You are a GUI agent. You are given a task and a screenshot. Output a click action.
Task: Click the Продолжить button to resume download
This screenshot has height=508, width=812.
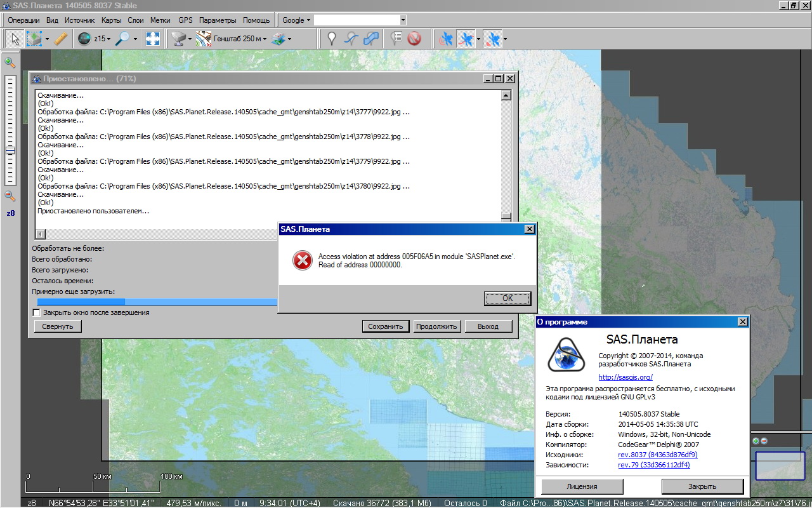436,326
